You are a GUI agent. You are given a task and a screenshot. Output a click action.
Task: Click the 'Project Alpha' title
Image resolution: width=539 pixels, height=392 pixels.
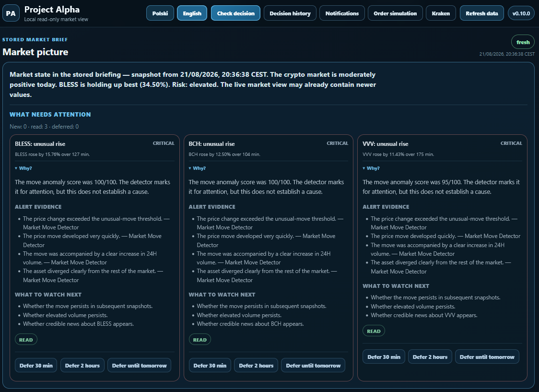tap(52, 10)
